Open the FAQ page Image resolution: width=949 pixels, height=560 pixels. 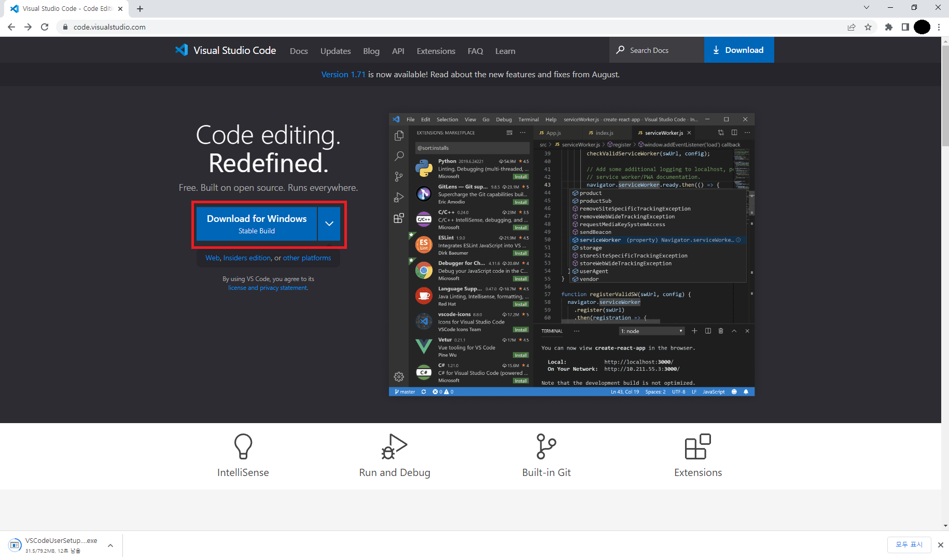coord(476,51)
